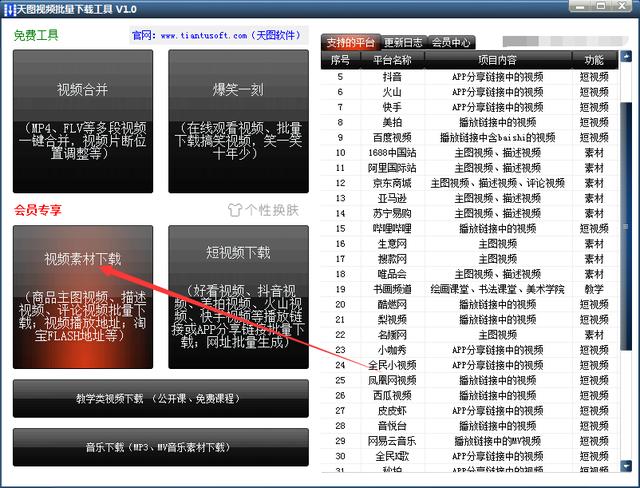This screenshot has width=640, height=488.
Task: Select the 书画频道 row
Action: point(470,289)
